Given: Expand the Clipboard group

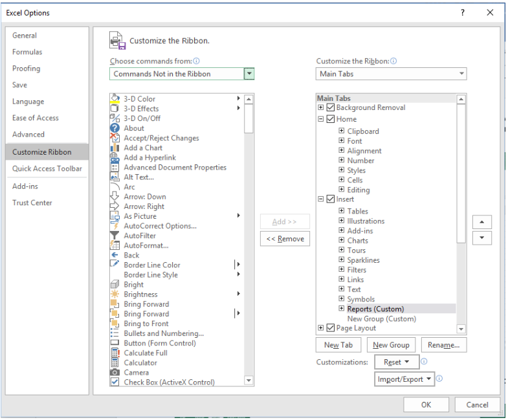Looking at the screenshot, I should click(341, 131).
